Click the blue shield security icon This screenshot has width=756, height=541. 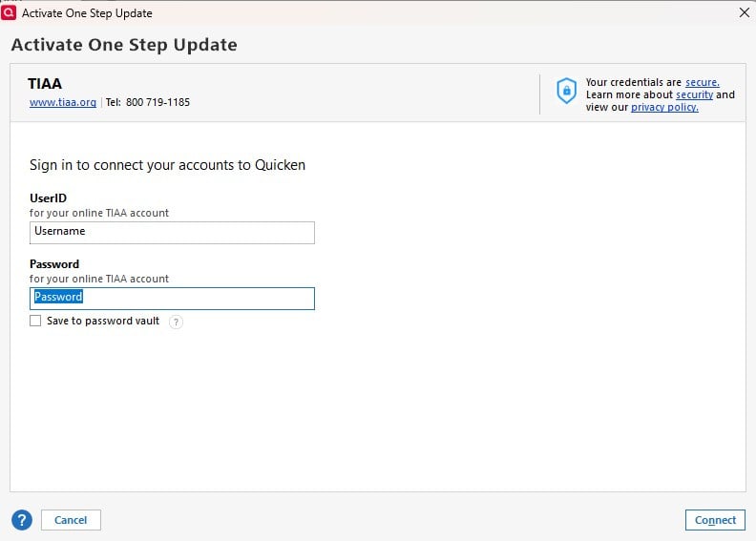pos(566,91)
